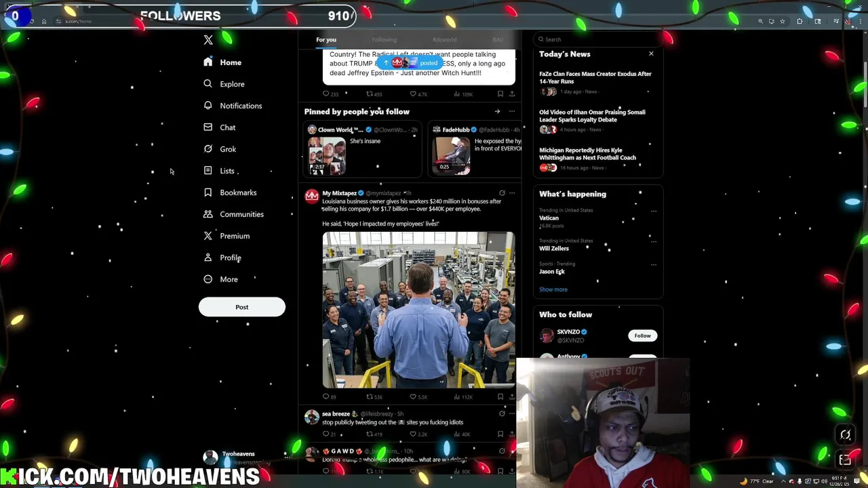Screen dimensions: 868x488
Task: Open Bookmarks from the sidebar
Action: 230,192
